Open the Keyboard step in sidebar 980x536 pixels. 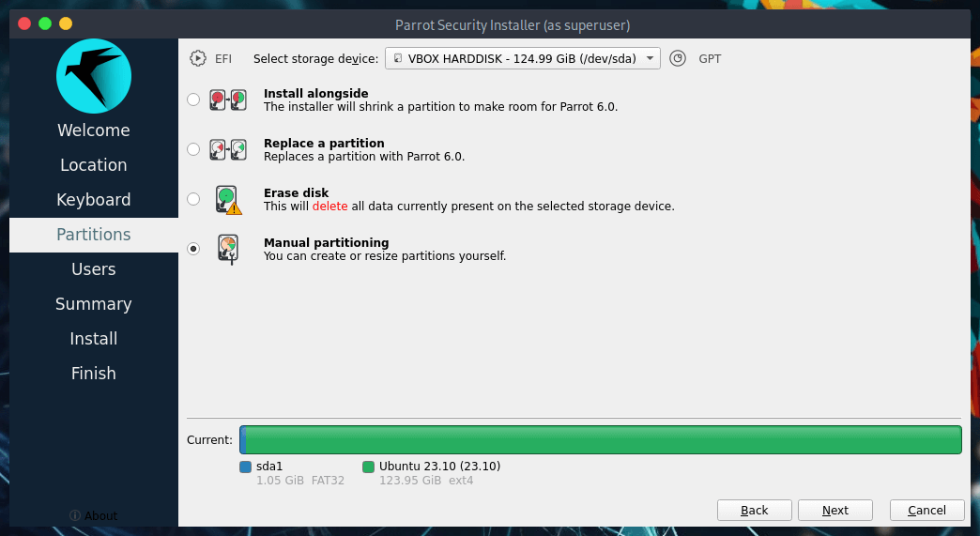coord(94,200)
